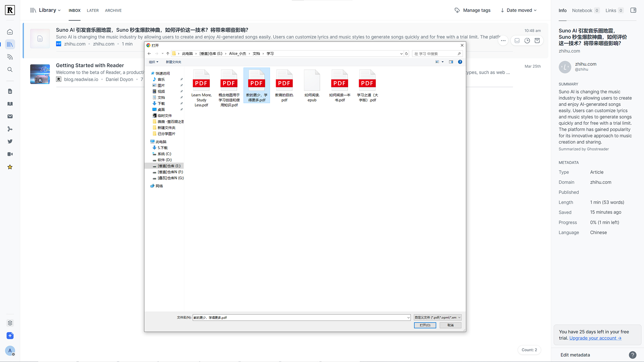Toggle the preview pane in file dialog
The width and height of the screenshot is (644, 362).
pos(451,62)
